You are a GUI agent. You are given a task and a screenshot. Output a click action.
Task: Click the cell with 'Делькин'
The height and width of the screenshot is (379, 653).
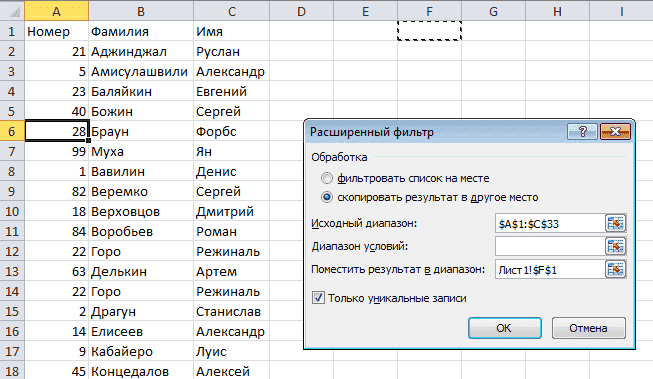click(x=141, y=271)
